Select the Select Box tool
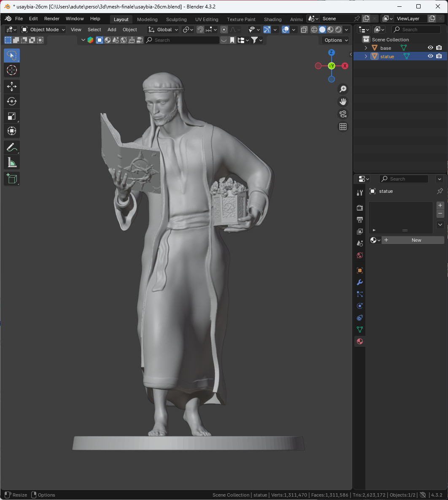Viewport: 448px width, 500px height. pyautogui.click(x=12, y=55)
